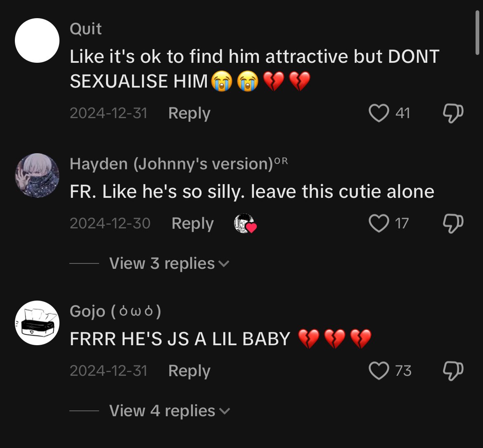
Task: Open Gojo's tissue box profile picture
Action: pos(37,323)
